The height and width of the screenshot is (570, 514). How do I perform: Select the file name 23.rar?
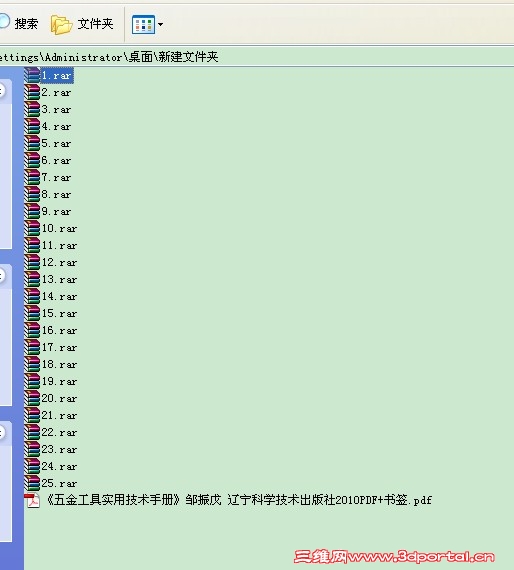(59, 450)
